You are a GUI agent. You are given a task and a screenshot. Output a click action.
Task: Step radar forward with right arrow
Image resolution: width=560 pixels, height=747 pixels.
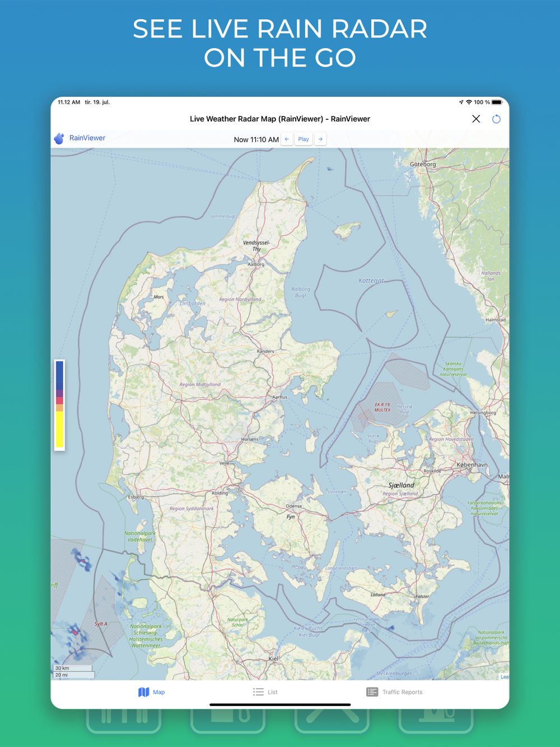(320, 139)
